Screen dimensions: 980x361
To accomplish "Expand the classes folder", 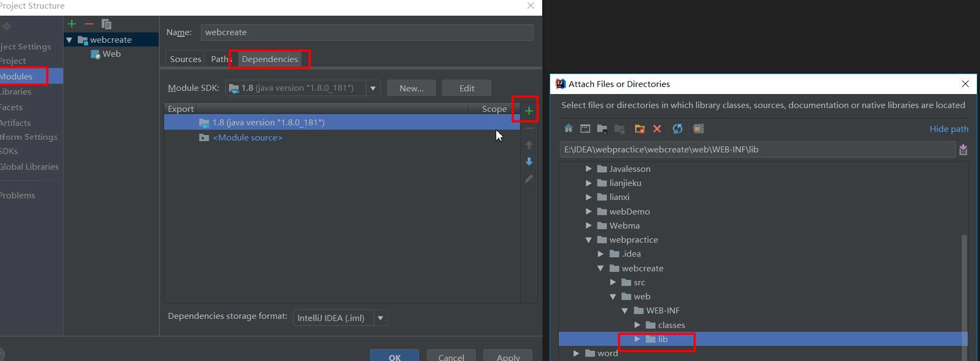I will [637, 325].
